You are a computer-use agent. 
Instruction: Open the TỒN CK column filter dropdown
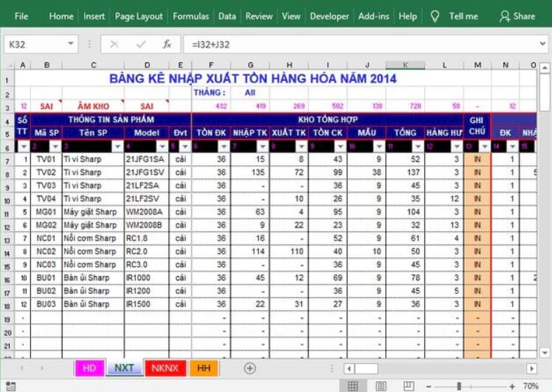[340, 146]
